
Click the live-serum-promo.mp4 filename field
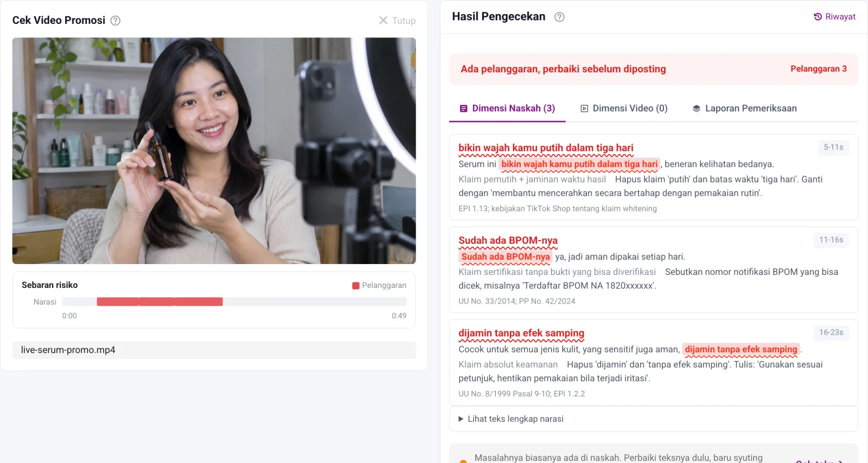[x=214, y=350]
